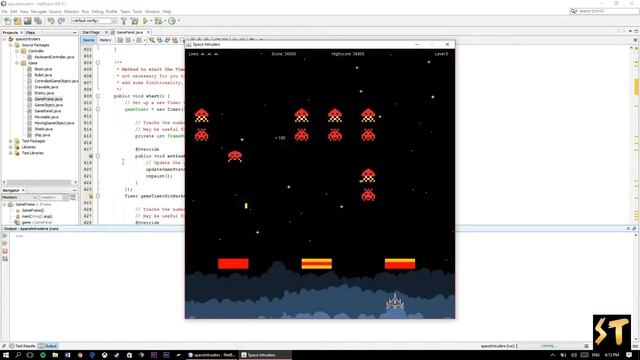Click the Profile Project toolbar icon
Image resolution: width=640 pixels, height=360 pixels.
pyautogui.click(x=172, y=21)
